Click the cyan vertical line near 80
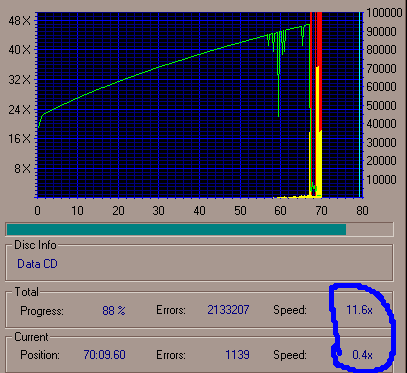Viewport: 407px width, 373px height. tap(359, 105)
